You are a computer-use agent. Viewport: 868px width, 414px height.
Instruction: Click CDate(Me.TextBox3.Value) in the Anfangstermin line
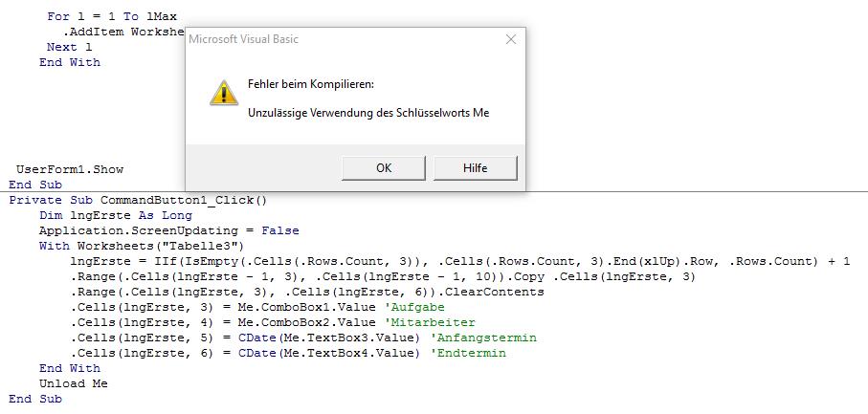click(x=329, y=338)
